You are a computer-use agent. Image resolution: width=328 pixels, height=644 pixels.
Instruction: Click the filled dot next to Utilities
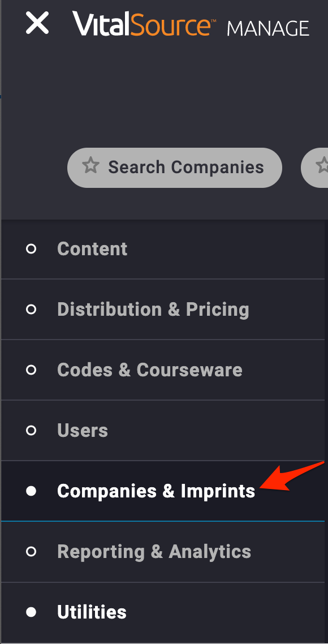[x=31, y=612]
